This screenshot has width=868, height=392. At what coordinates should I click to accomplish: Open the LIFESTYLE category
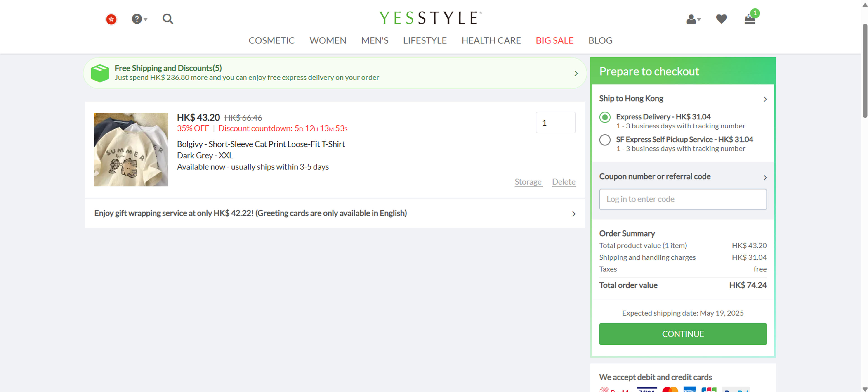tap(425, 40)
